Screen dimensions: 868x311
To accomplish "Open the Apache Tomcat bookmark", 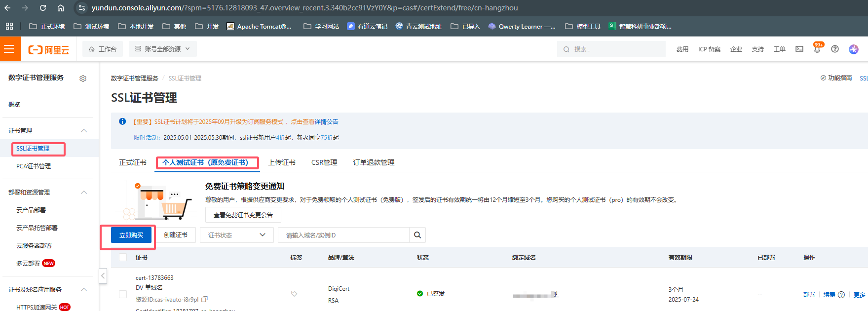I will [x=259, y=26].
